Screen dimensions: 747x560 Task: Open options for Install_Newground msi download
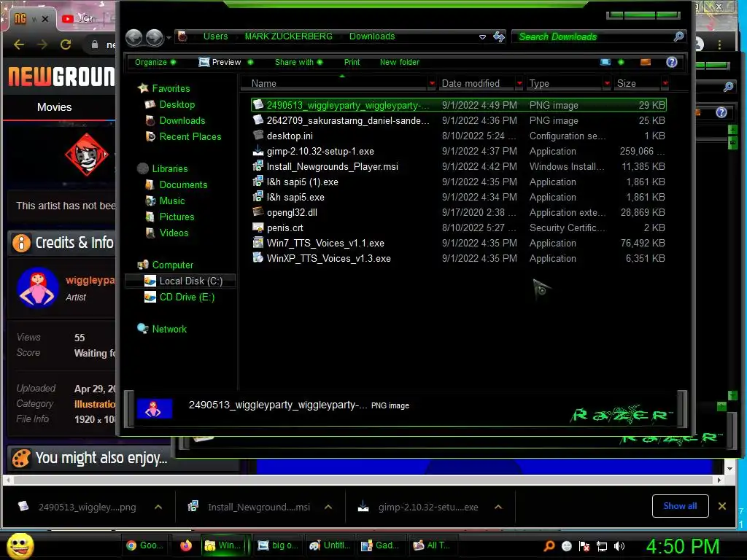[328, 507]
